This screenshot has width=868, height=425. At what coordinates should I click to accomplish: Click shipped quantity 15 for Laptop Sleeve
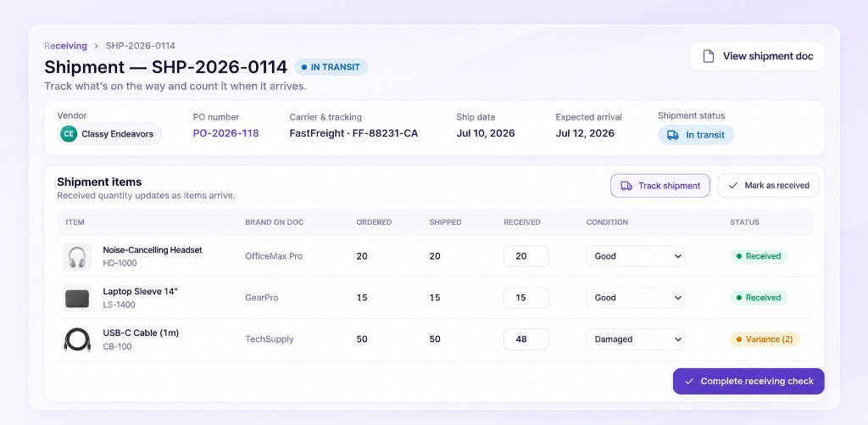coord(435,298)
